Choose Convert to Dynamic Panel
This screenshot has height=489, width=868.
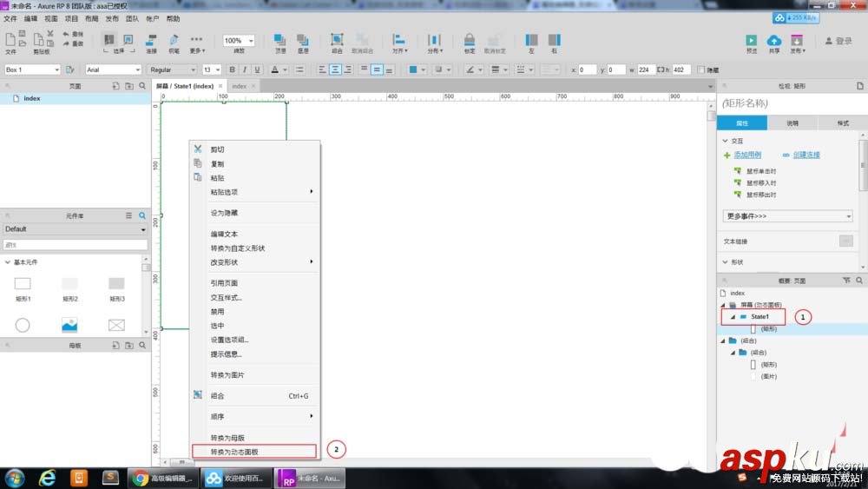(x=254, y=452)
